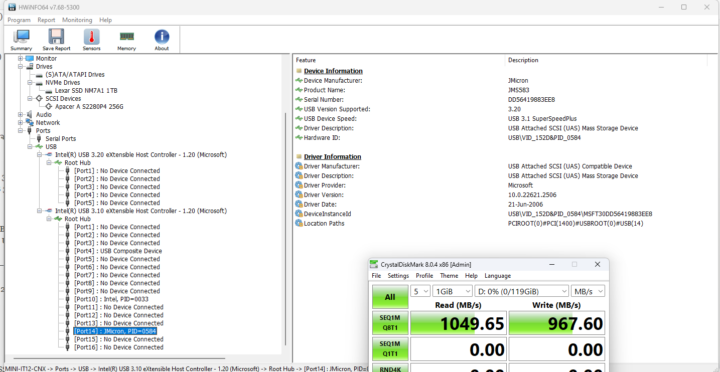Open the Summary toolbar icon
720x372 pixels.
coord(21,40)
